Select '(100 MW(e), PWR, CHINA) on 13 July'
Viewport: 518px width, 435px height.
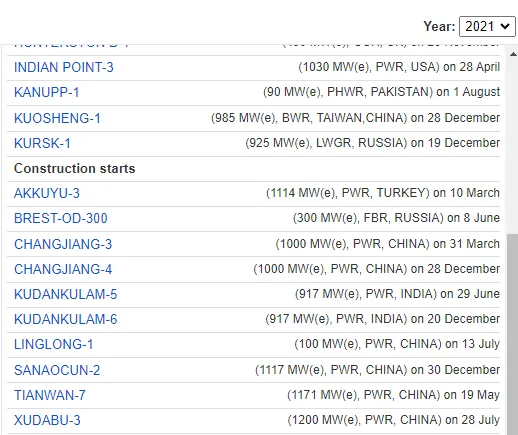coord(397,344)
